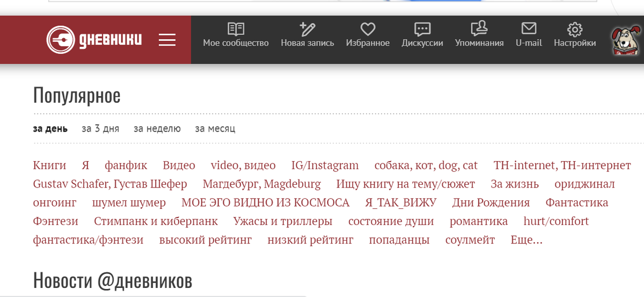Image resolution: width=644 pixels, height=297 pixels.
Task: Open the «TH-internet, TH-интернет» tag
Action: (562, 165)
